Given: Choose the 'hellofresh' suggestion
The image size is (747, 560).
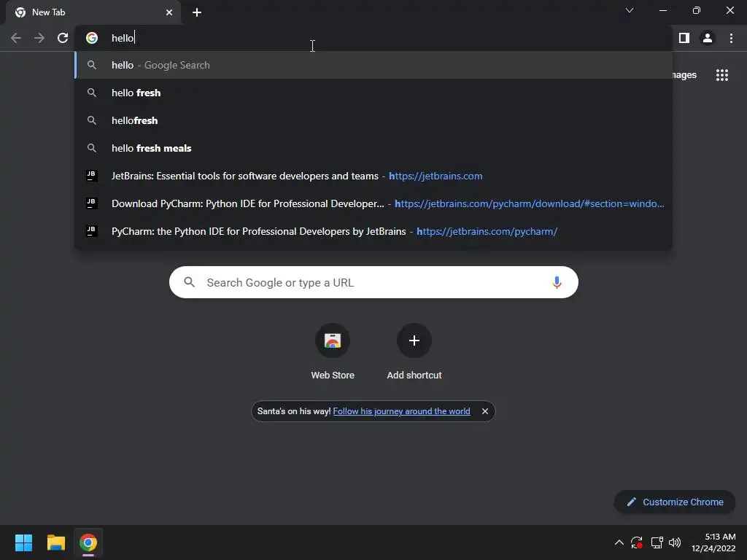Looking at the screenshot, I should pyautogui.click(x=373, y=120).
